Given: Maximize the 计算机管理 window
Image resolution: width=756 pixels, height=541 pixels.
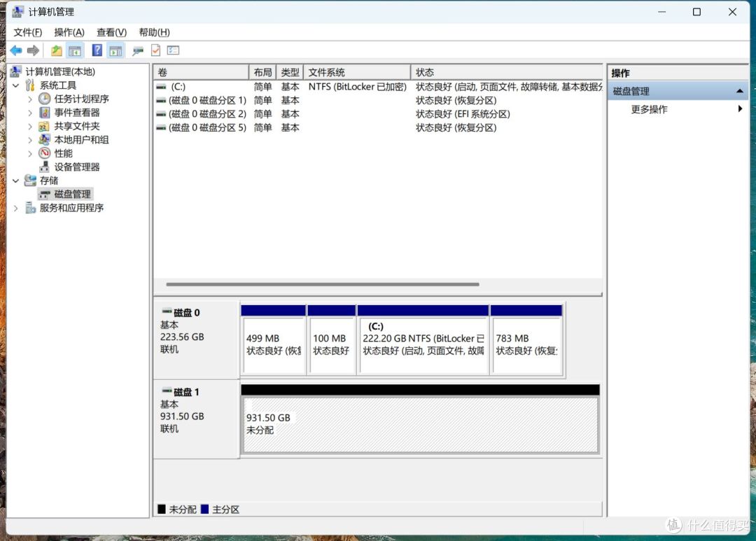Looking at the screenshot, I should click(x=696, y=12).
